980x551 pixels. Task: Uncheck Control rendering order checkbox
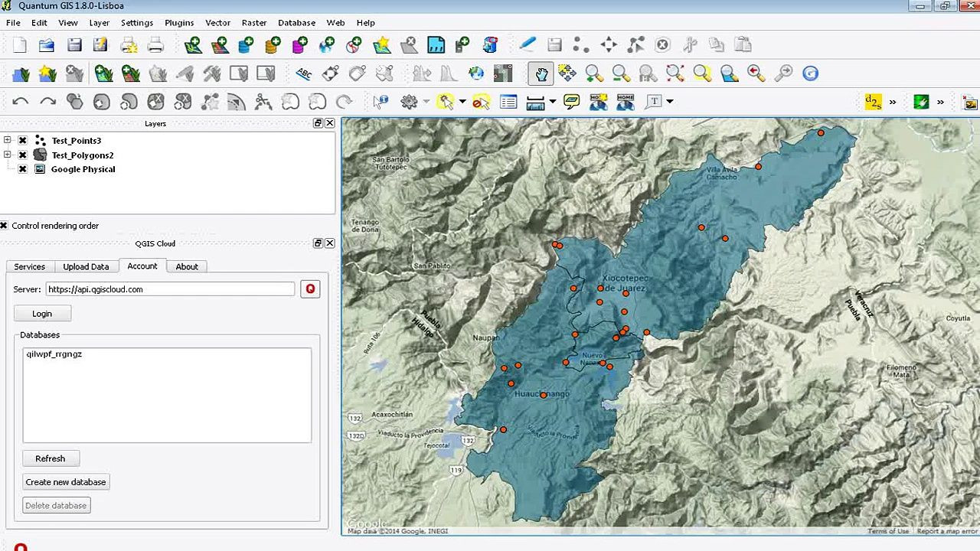[4, 226]
